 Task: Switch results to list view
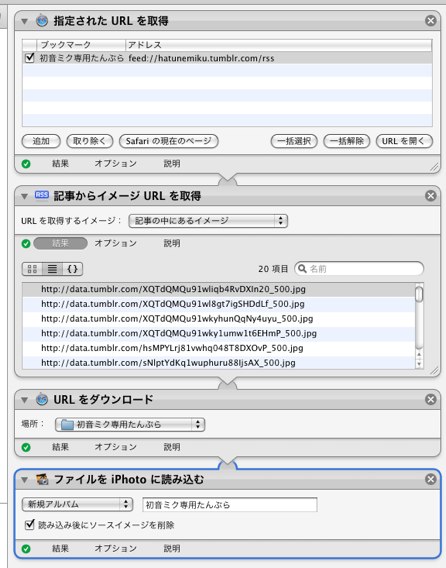(52, 269)
